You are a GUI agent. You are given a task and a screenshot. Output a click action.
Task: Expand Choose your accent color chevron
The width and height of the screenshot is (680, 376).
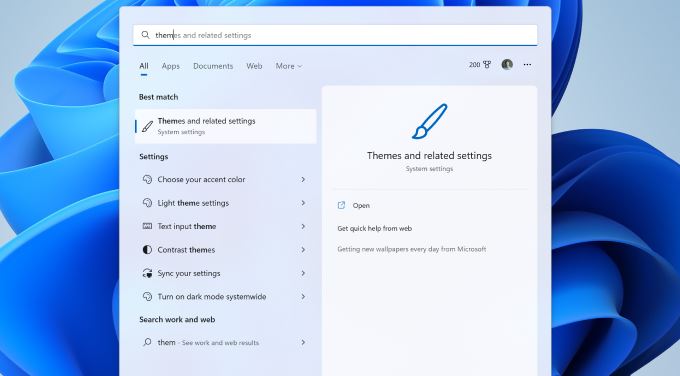point(303,179)
